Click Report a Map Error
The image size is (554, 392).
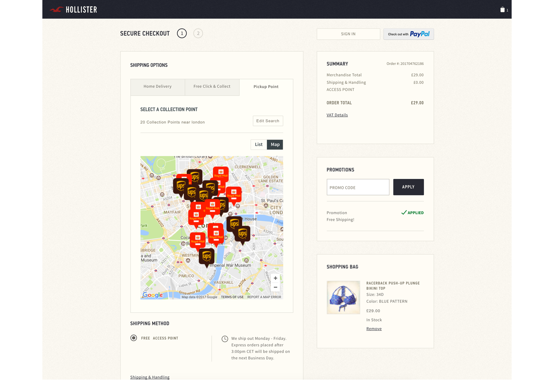[x=264, y=297]
